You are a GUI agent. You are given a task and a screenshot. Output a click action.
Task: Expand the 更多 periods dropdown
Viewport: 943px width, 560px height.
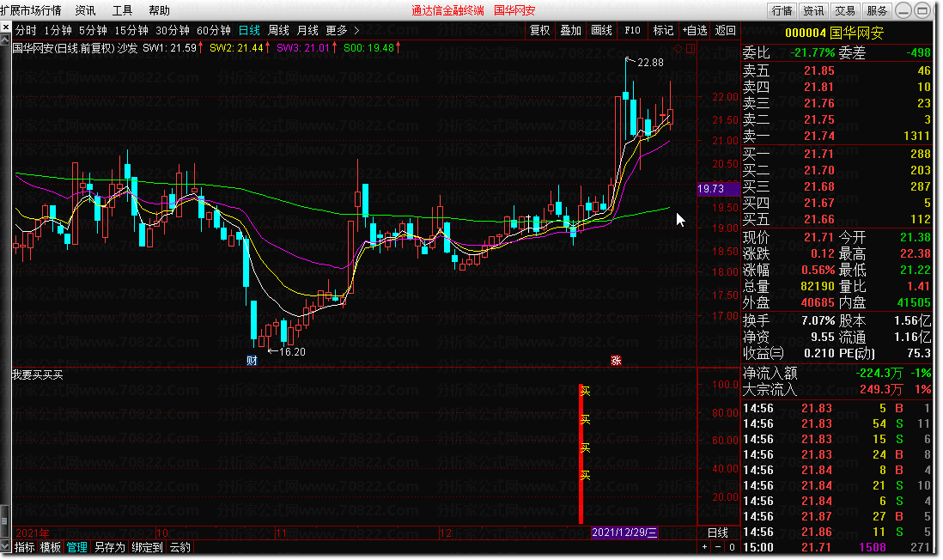pos(342,30)
